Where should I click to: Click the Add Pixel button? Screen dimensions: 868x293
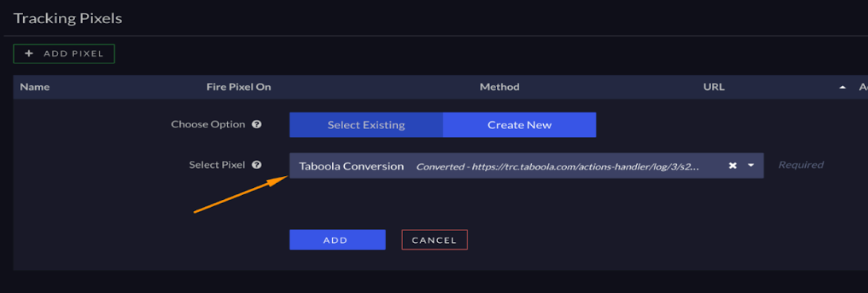pyautogui.click(x=64, y=53)
